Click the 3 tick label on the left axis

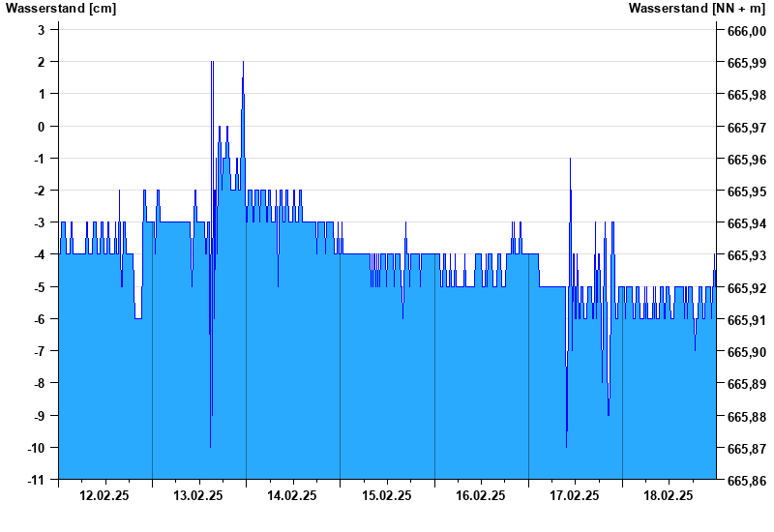coord(42,30)
